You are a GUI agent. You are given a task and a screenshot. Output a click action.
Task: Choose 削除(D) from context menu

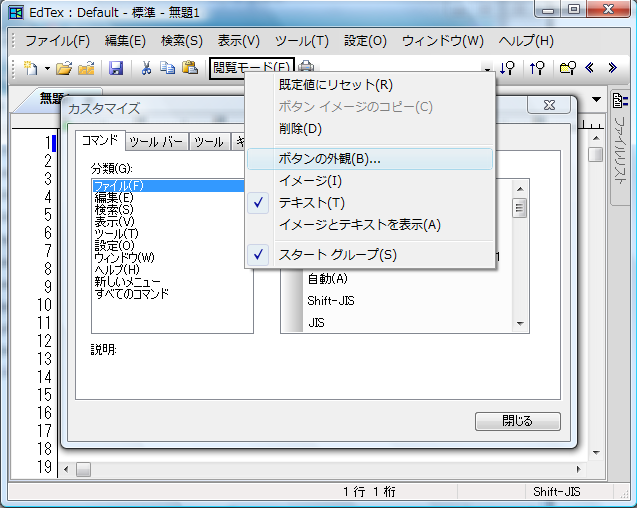(370, 129)
